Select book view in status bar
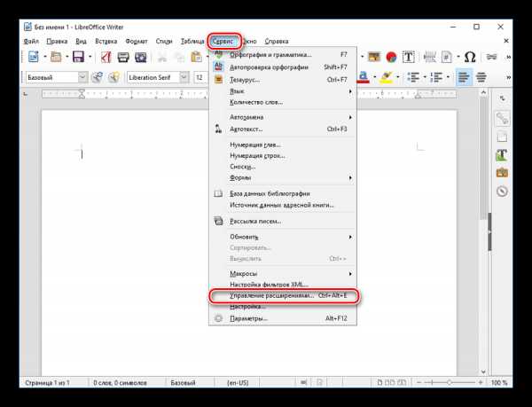The image size is (532, 407). click(x=402, y=382)
